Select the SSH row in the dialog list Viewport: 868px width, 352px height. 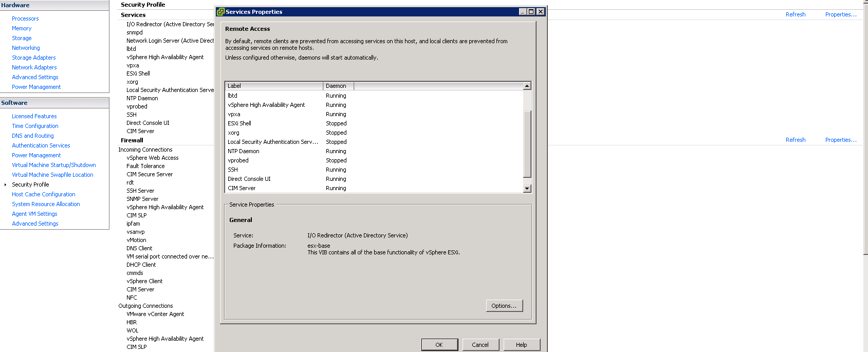pyautogui.click(x=374, y=170)
